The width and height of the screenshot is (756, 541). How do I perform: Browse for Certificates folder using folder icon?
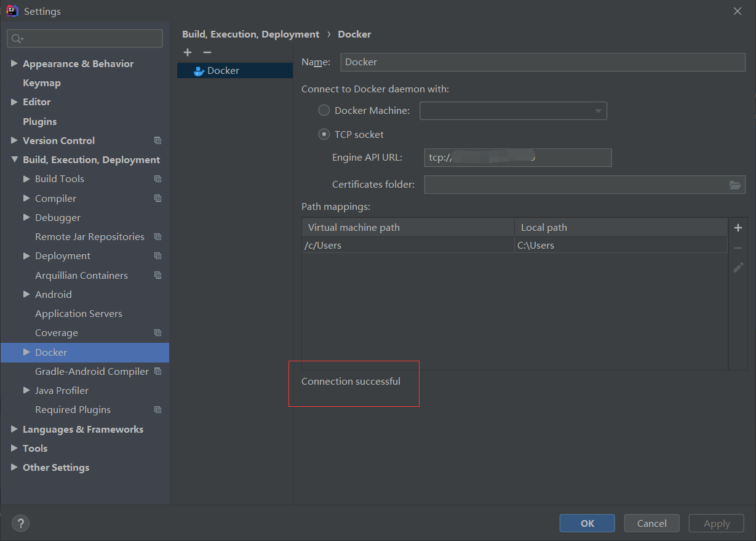point(734,184)
